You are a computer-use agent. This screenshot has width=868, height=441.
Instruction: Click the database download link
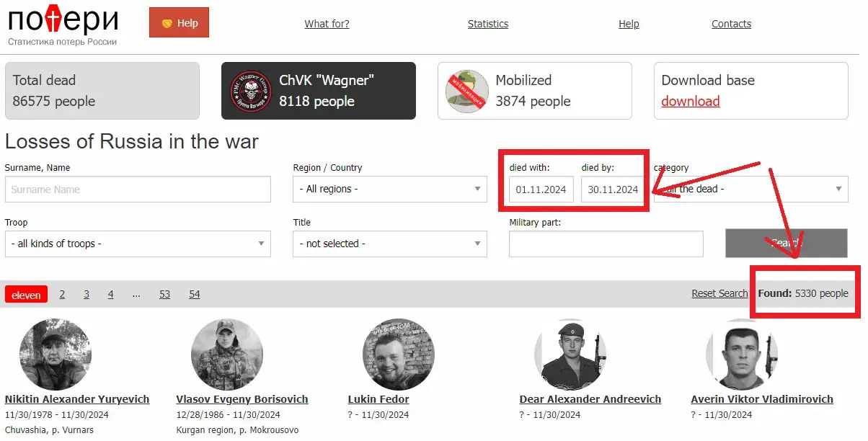691,101
